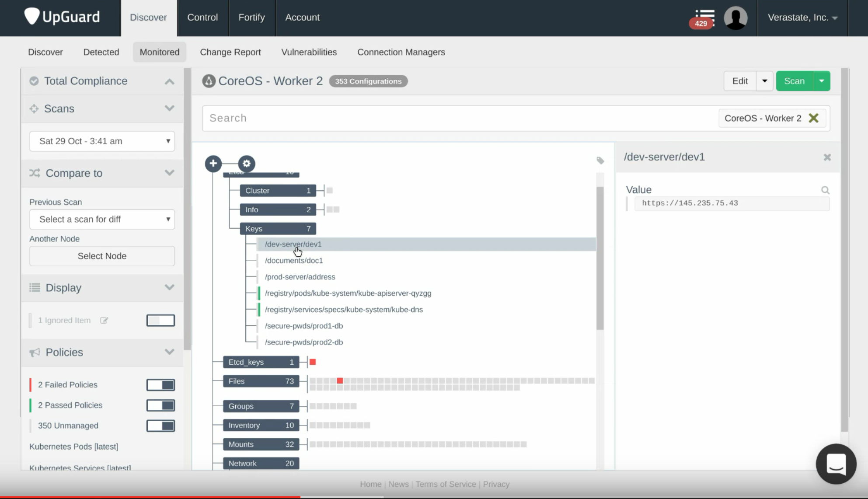Click the grey square next to Cluster
Image resolution: width=868 pixels, height=499 pixels.
click(x=330, y=190)
